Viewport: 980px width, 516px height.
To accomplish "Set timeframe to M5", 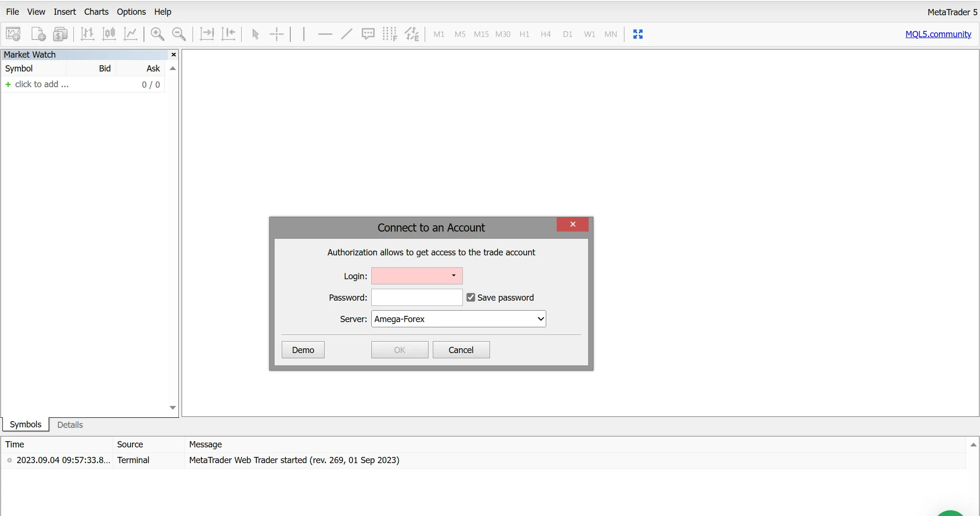I will point(460,34).
